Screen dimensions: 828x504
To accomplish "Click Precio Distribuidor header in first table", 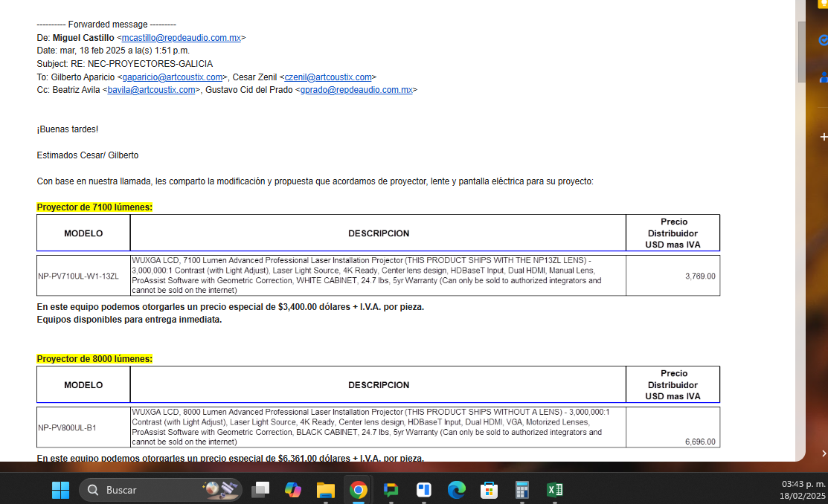I will [x=673, y=233].
